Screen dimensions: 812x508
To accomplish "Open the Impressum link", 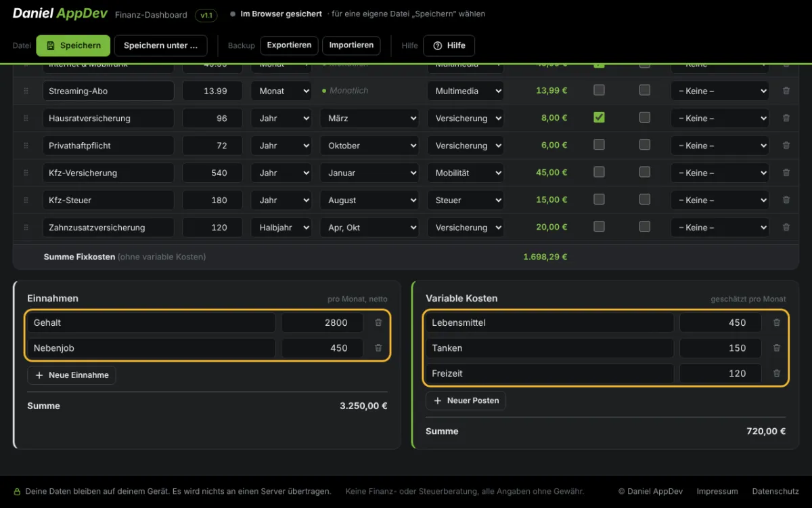I will pos(717,491).
